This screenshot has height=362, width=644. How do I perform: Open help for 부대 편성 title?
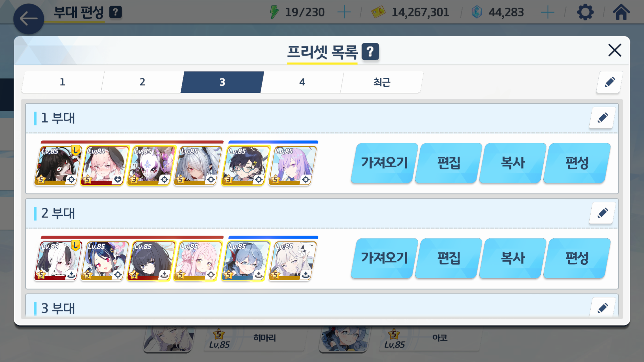[x=115, y=12]
